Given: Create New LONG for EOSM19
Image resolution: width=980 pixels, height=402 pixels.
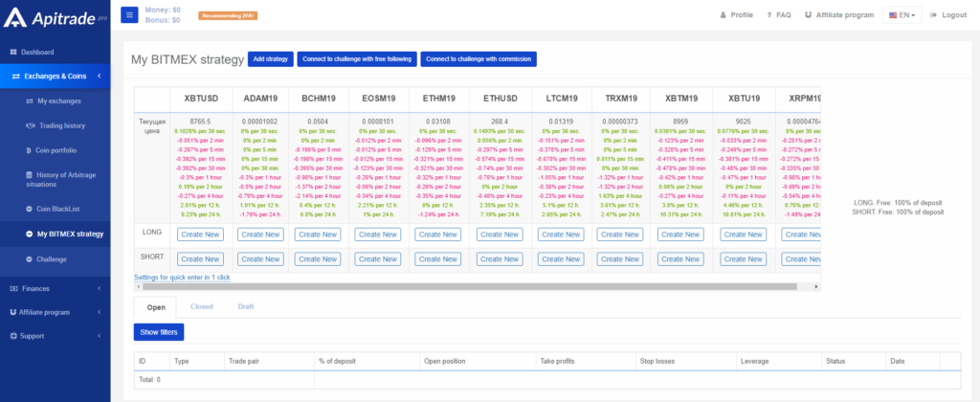Looking at the screenshot, I should (377, 234).
